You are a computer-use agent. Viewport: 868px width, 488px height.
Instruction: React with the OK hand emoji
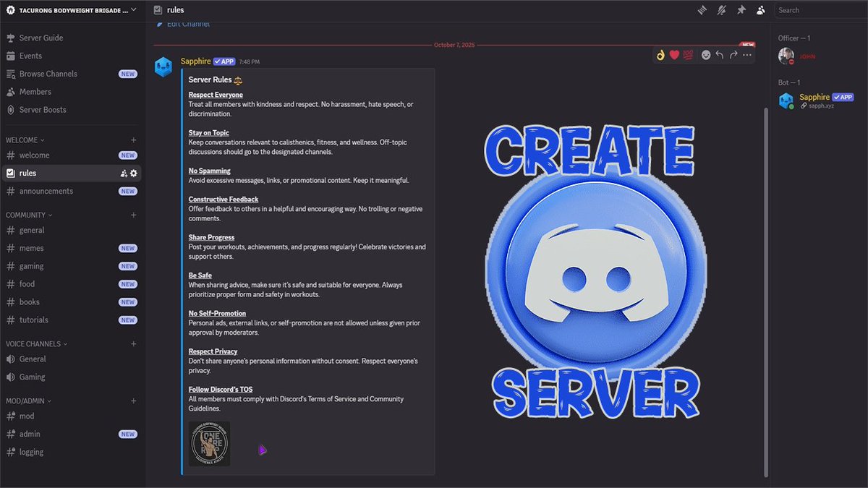660,55
